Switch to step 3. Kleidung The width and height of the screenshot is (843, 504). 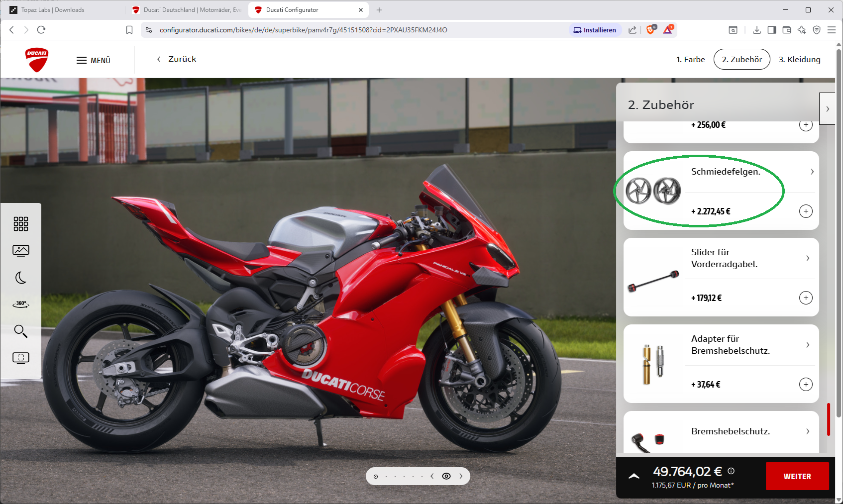[799, 59]
